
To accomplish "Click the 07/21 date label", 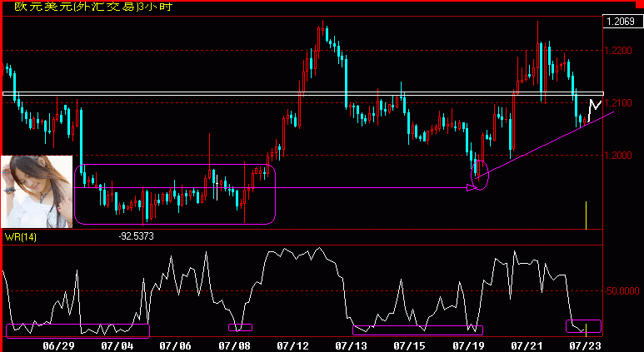I will [x=527, y=346].
